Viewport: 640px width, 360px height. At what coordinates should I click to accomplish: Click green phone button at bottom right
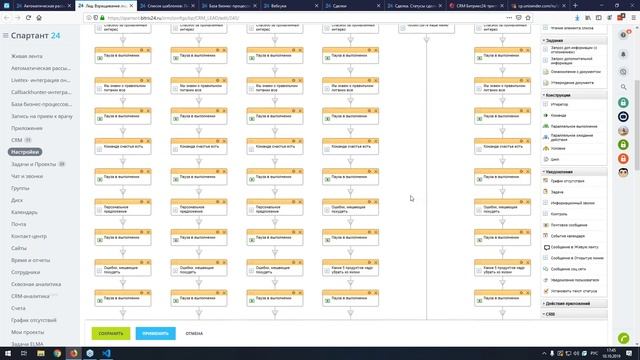(623, 338)
